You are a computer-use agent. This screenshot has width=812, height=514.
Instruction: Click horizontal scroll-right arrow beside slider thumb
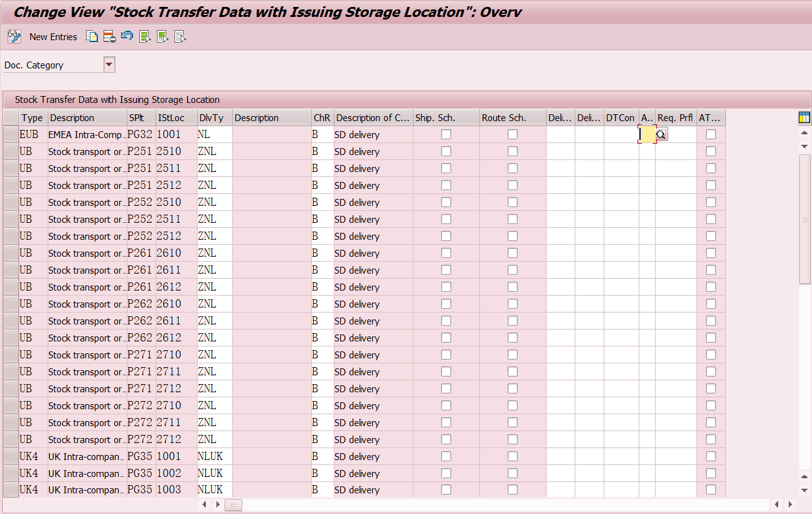coord(218,505)
